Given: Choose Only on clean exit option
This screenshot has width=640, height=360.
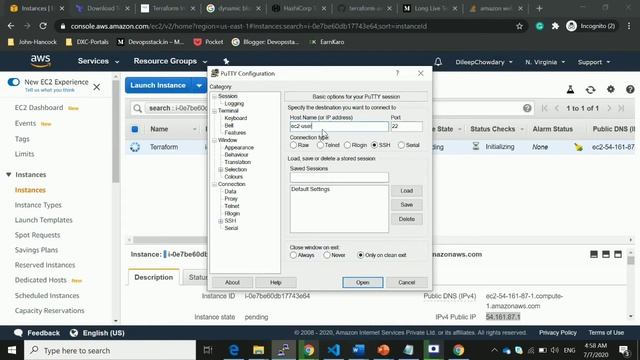Looking at the screenshot, I should click(360, 255).
